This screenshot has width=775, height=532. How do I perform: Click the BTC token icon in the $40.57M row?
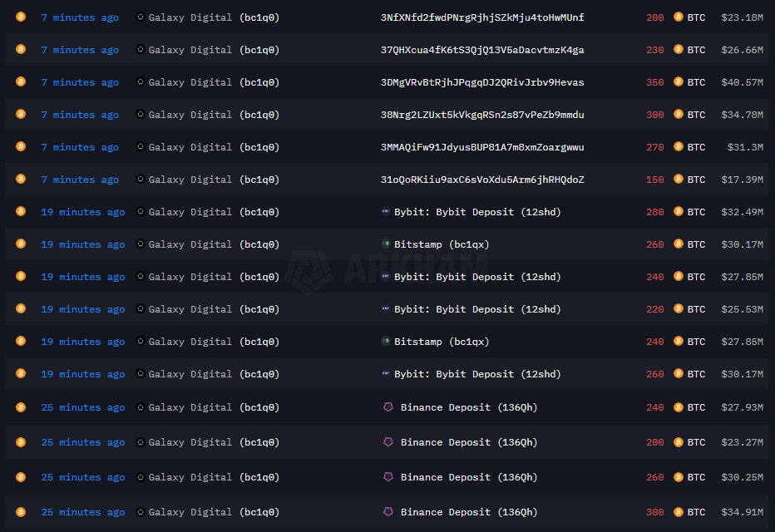pyautogui.click(x=679, y=81)
